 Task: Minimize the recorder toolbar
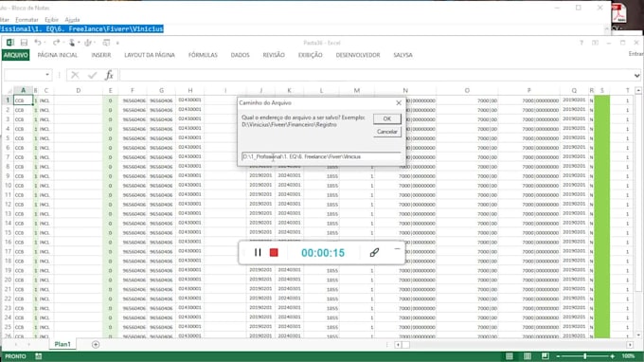pos(397,249)
